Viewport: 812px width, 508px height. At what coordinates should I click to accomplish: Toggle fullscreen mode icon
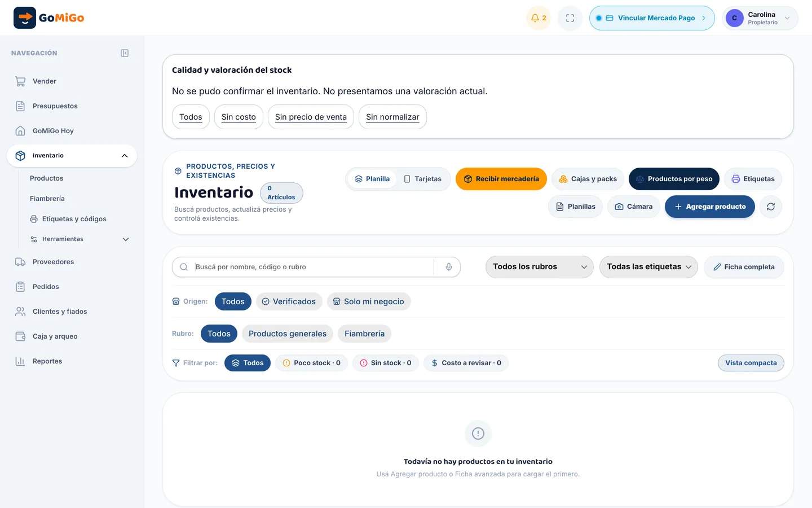click(570, 18)
